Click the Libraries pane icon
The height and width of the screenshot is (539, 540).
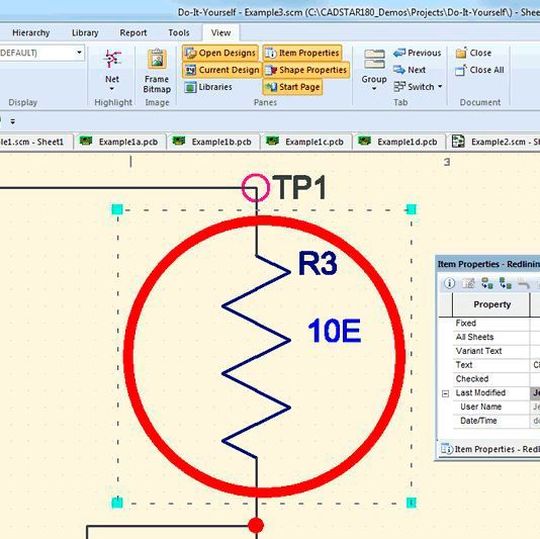coord(190,87)
